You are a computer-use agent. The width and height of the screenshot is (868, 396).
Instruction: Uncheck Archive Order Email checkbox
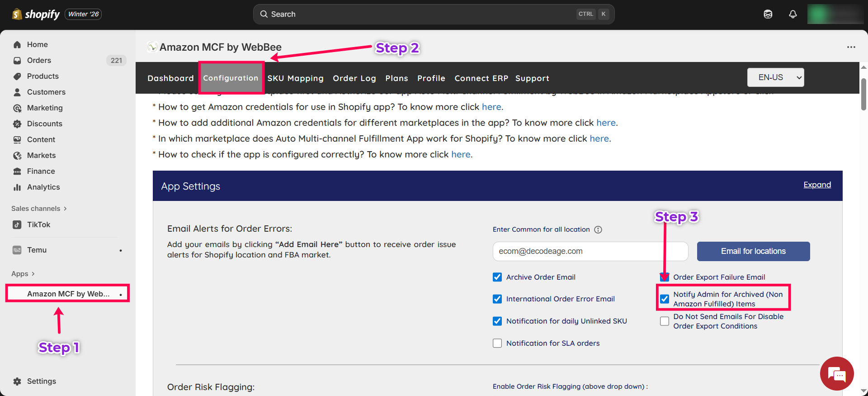point(497,277)
